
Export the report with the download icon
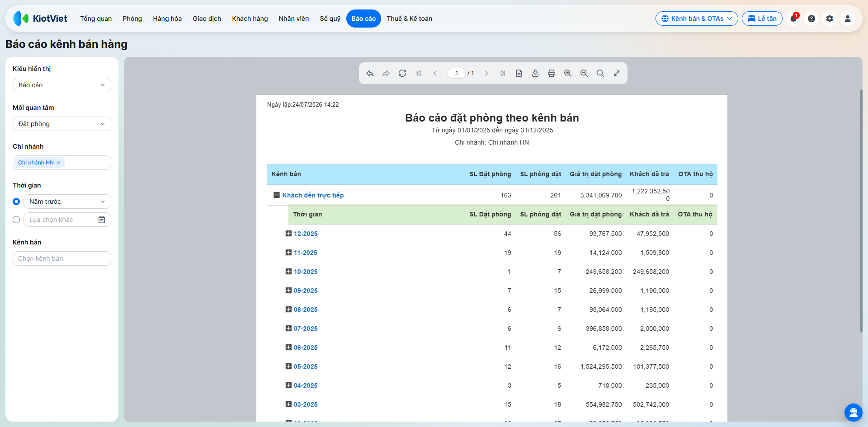(x=535, y=73)
